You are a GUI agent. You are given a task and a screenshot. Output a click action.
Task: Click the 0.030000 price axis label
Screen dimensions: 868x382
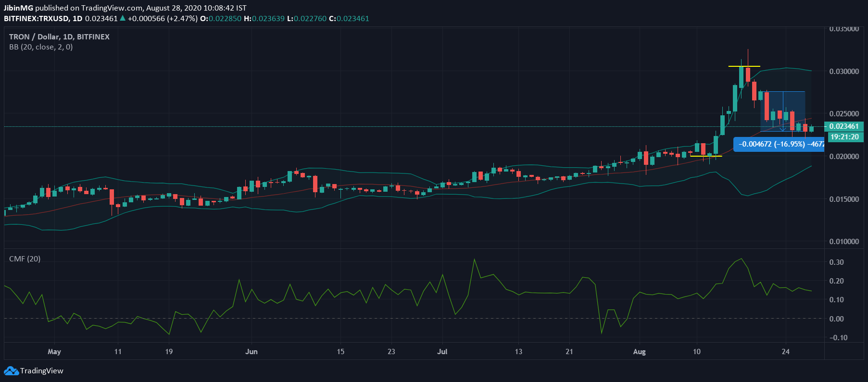coord(844,71)
